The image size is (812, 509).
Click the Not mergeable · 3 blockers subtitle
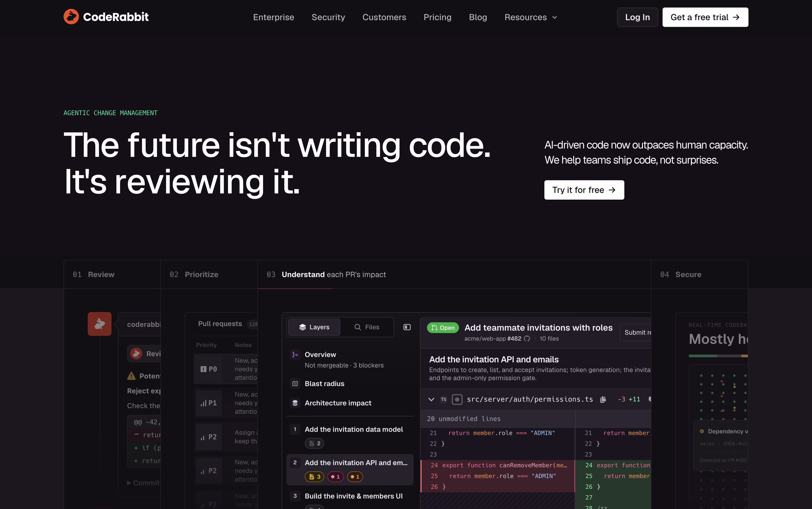(344, 365)
